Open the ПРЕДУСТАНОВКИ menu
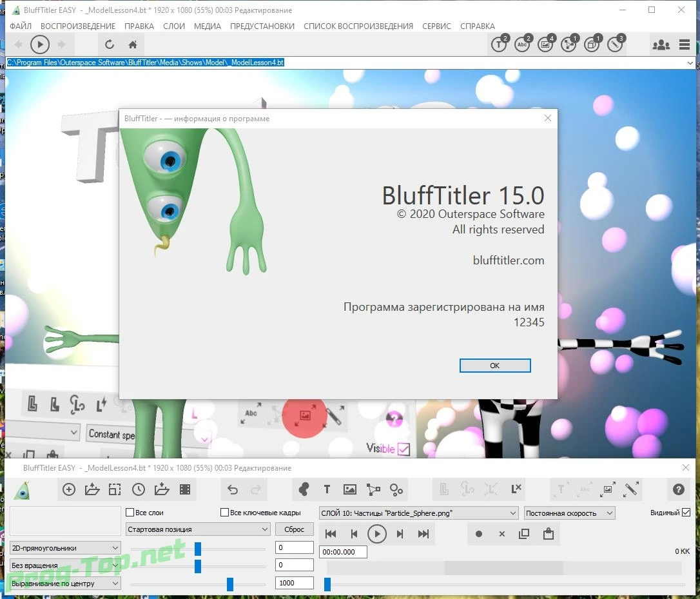Image resolution: width=700 pixels, height=599 pixels. (262, 26)
